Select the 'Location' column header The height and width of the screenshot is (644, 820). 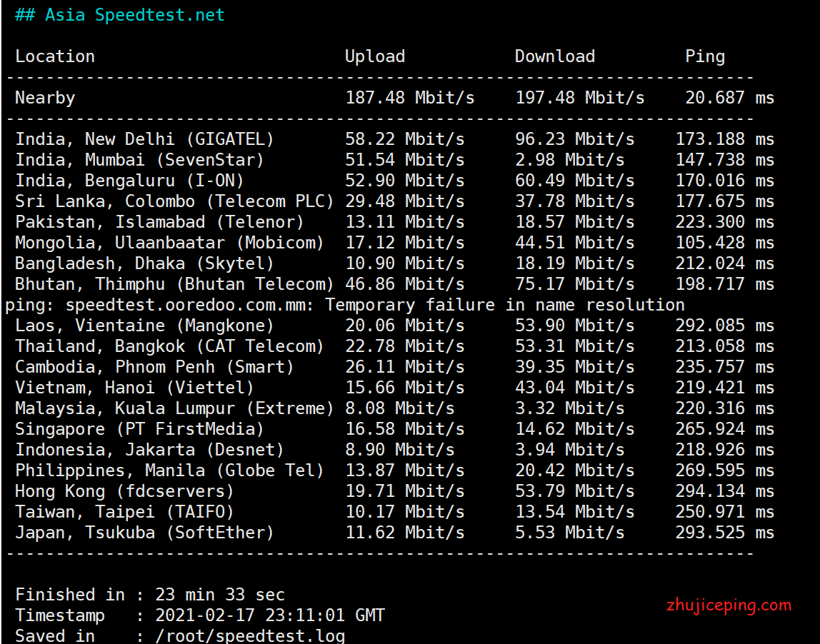click(55, 56)
